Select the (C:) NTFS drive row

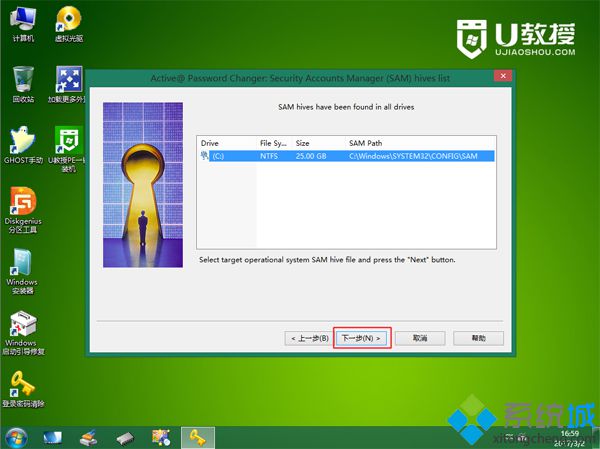(346, 156)
